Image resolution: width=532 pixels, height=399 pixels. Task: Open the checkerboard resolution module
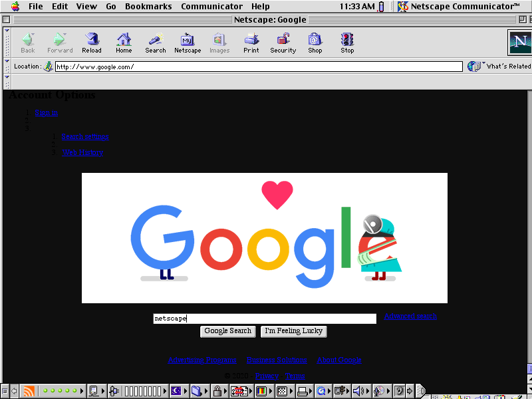tap(285, 391)
